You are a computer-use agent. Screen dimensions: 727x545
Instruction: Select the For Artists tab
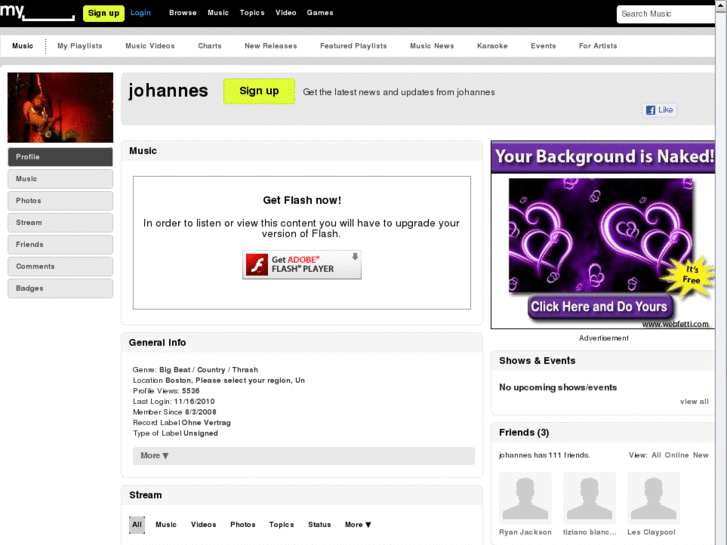[x=598, y=46]
